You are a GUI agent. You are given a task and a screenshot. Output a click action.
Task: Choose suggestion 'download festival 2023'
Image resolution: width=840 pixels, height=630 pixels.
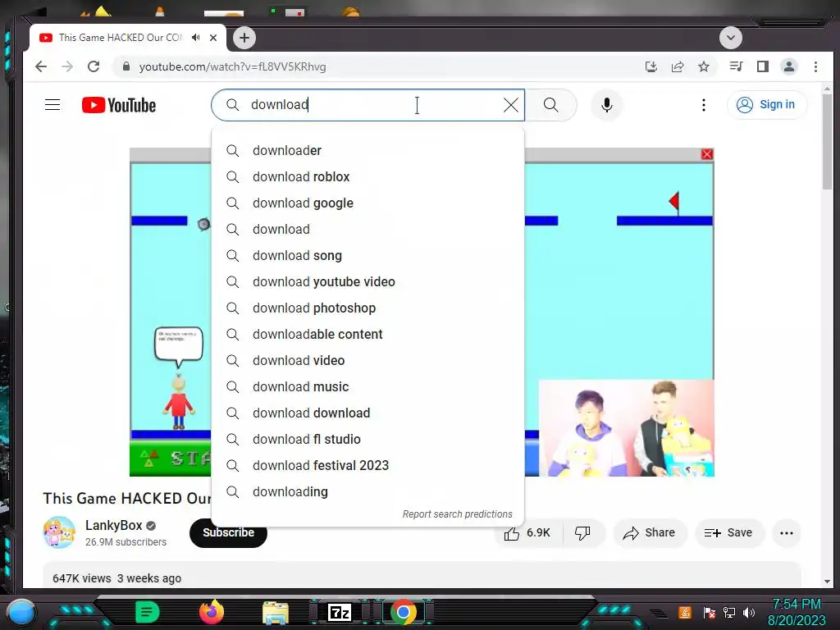tap(367, 466)
